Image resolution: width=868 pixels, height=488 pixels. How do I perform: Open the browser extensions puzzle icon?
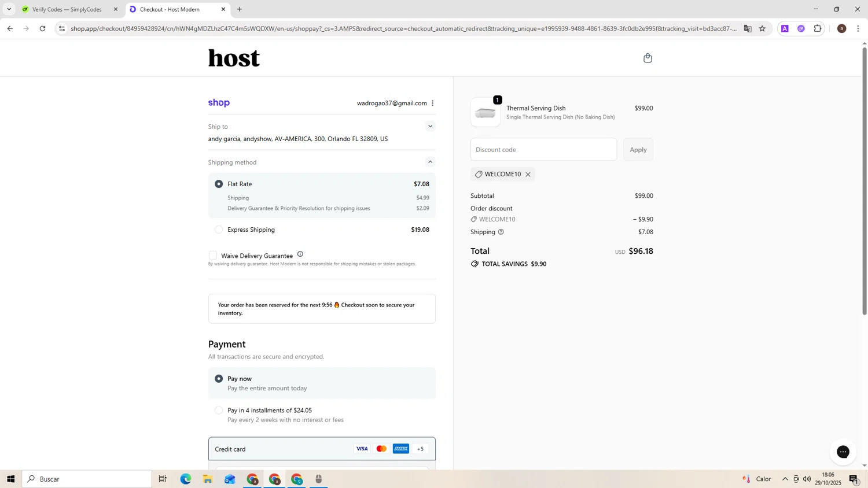pyautogui.click(x=818, y=28)
